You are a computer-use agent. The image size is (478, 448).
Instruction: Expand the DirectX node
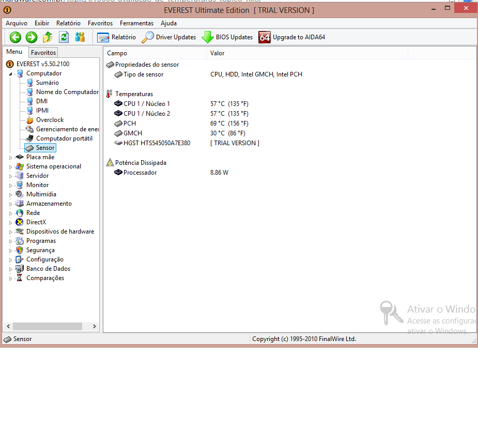point(11,223)
